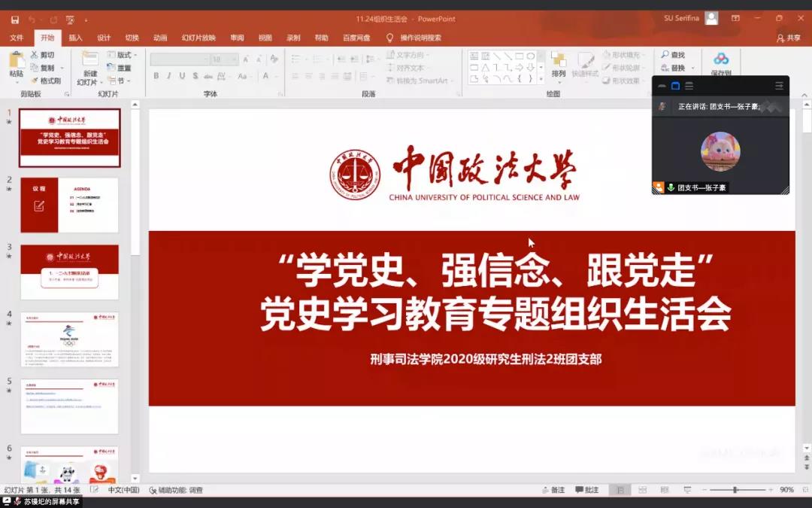Apply text shadow with the S button
The height and width of the screenshot is (508, 812).
click(x=195, y=76)
